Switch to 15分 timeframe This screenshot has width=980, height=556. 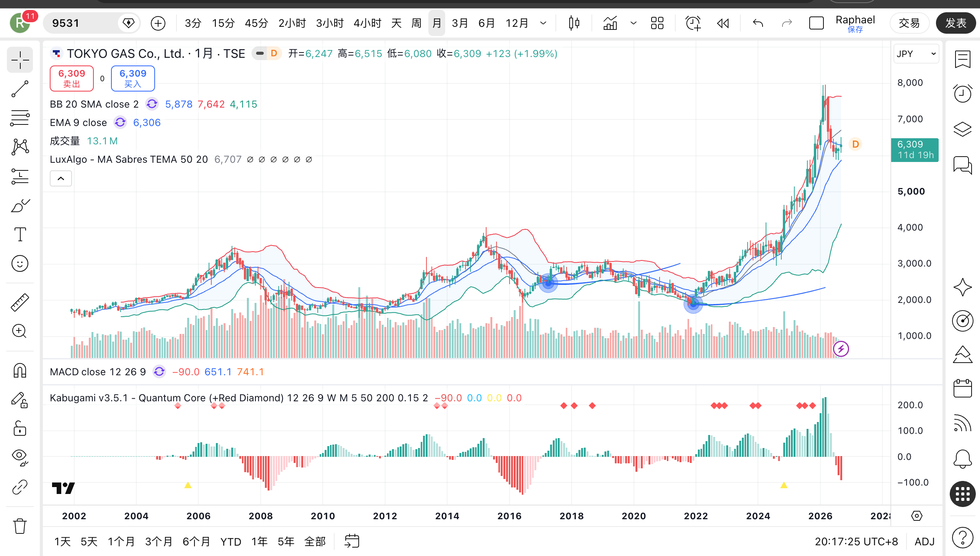[223, 23]
